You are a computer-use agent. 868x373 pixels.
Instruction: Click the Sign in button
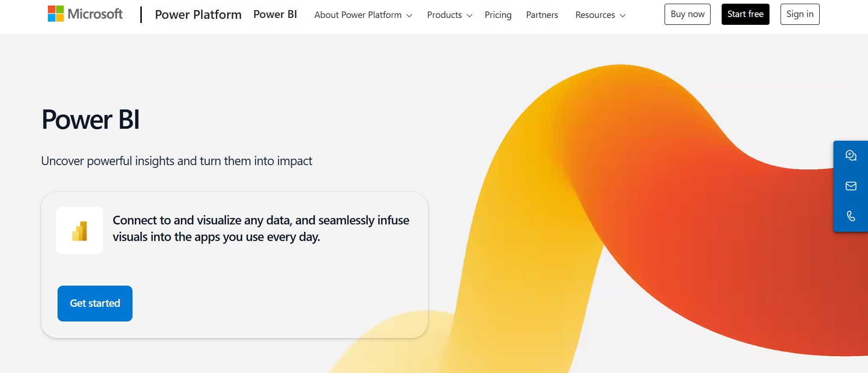click(800, 14)
